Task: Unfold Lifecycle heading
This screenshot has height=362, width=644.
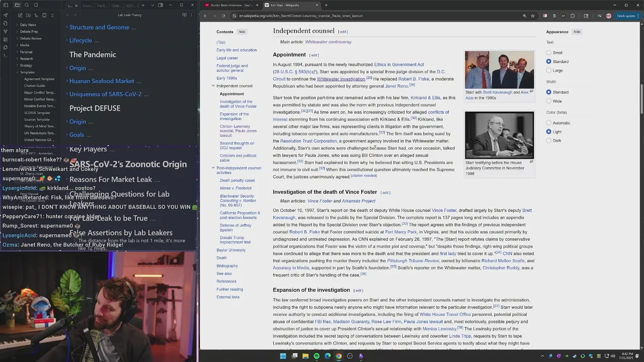Action: click(66, 40)
